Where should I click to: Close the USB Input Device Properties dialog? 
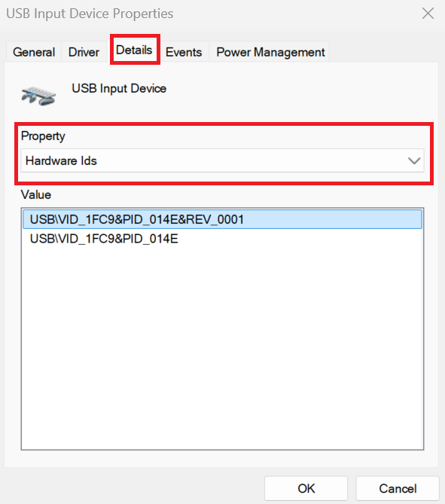coord(428,14)
